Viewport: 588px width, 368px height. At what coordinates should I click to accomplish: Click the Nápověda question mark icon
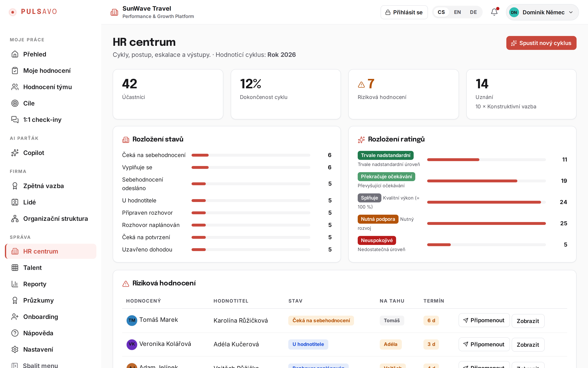click(15, 333)
